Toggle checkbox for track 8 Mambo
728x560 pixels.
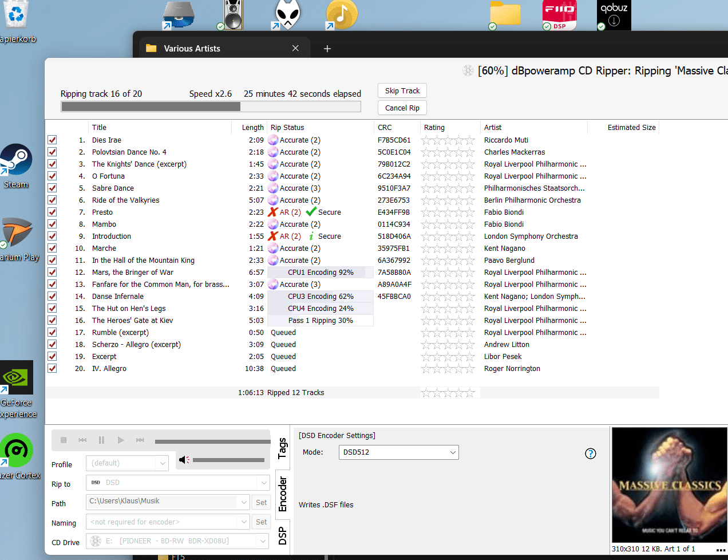click(52, 224)
